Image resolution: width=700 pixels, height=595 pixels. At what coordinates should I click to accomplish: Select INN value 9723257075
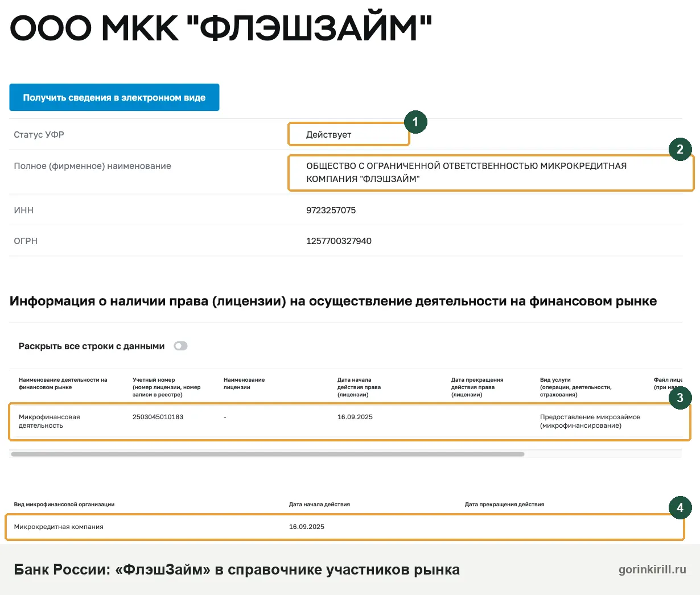coord(331,210)
